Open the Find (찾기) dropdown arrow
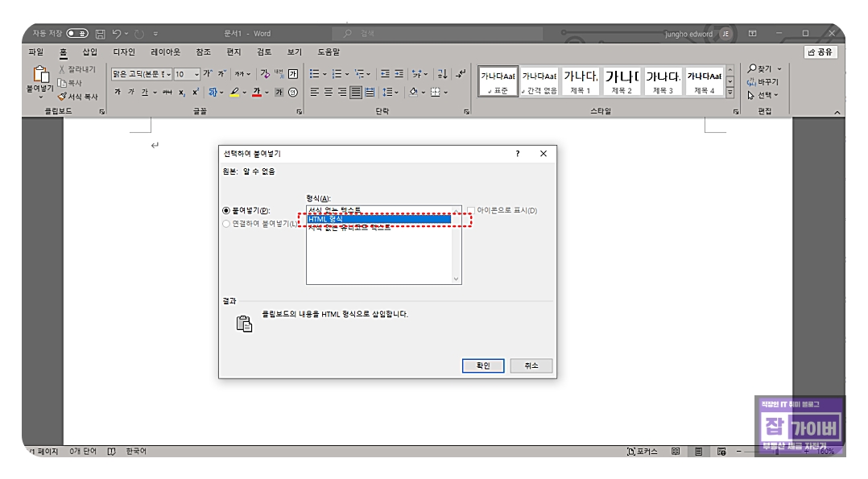868x479 pixels. pyautogui.click(x=779, y=68)
